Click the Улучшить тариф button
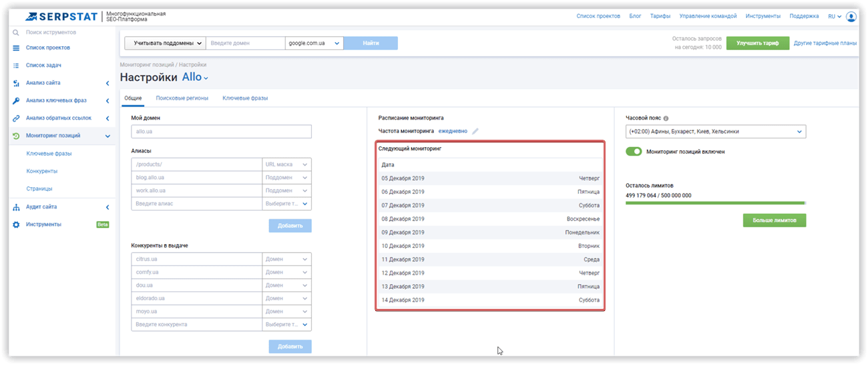Viewport: 868px width, 365px height. tap(757, 43)
